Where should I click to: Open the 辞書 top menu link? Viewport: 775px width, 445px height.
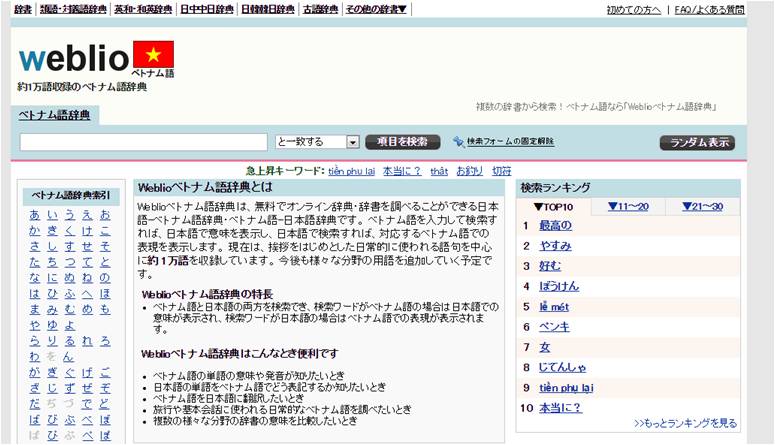23,9
